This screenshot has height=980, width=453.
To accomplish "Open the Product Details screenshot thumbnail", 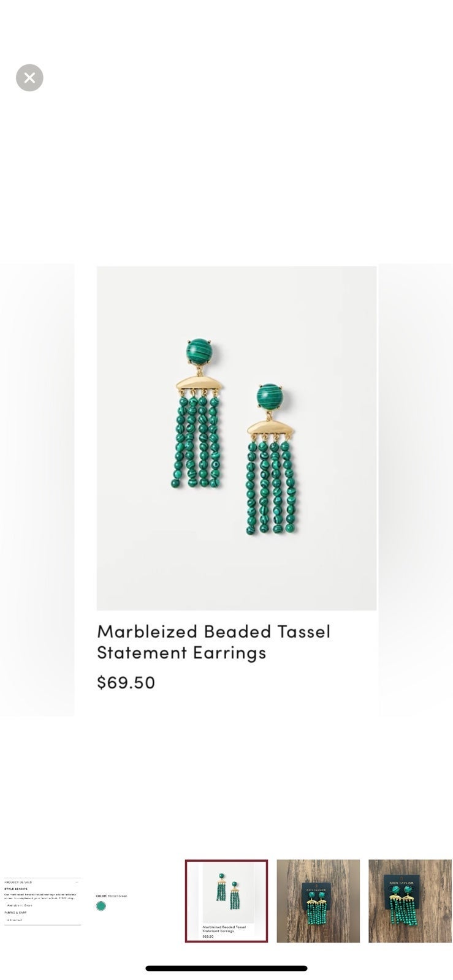I will [42, 901].
